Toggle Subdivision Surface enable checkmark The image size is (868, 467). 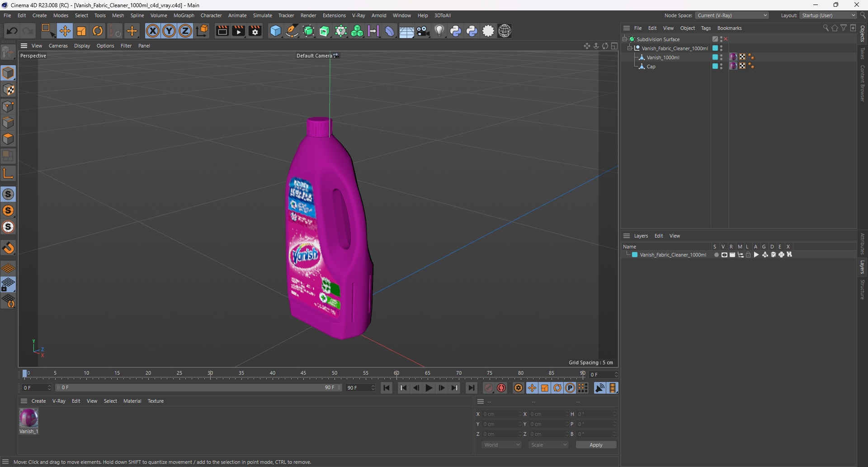(x=726, y=39)
